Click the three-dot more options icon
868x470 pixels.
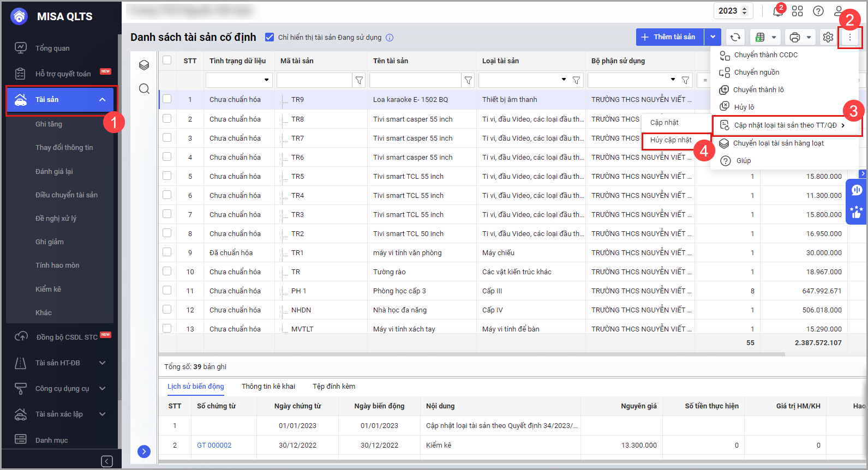849,37
